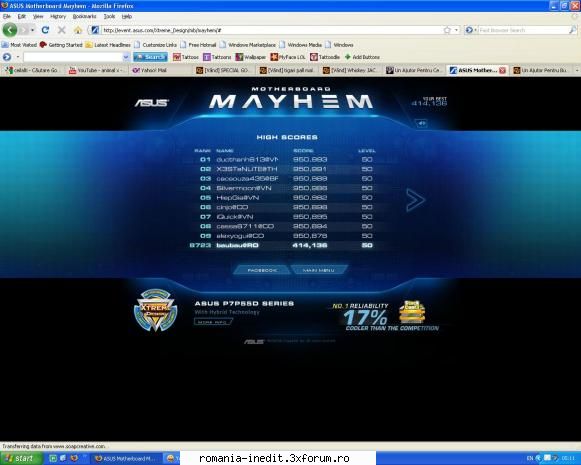581x465 pixels.
Task: Open the URL bar history dropdown
Action: [456, 30]
